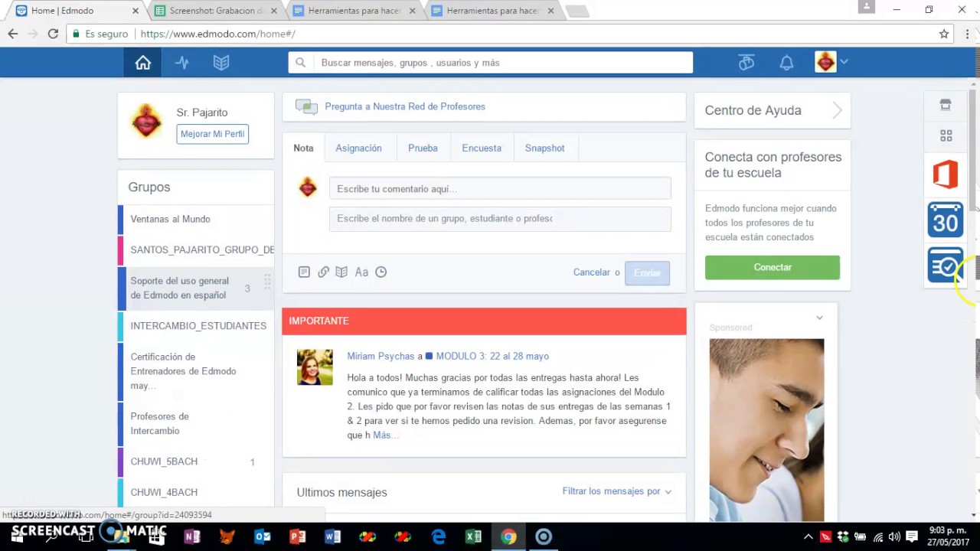This screenshot has width=980, height=551.
Task: Open Filtrar los mensajes por dropdown
Action: point(616,491)
